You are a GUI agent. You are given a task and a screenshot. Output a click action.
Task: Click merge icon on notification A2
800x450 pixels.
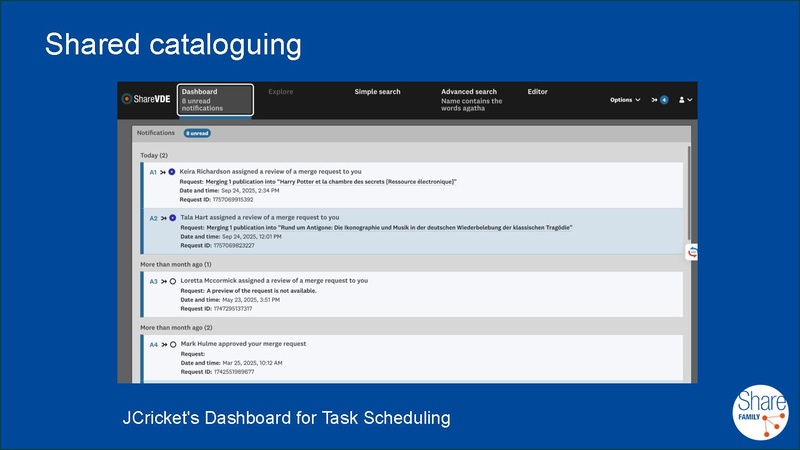(x=163, y=217)
